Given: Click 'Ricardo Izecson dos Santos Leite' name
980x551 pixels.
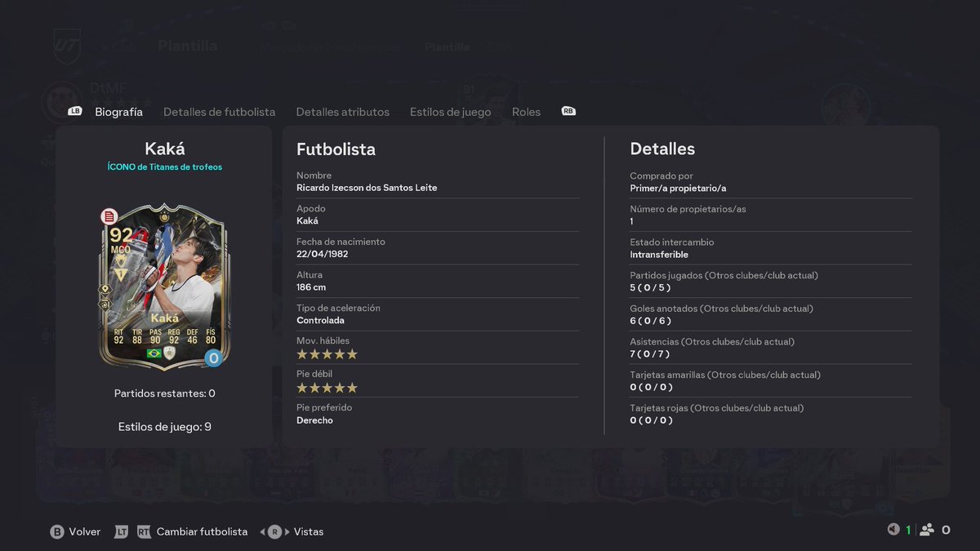Looking at the screenshot, I should pyautogui.click(x=367, y=188).
